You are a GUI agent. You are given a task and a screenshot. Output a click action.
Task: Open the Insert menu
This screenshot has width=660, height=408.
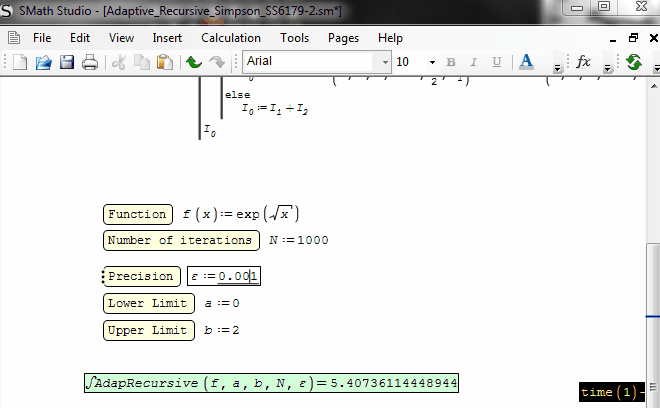[167, 38]
